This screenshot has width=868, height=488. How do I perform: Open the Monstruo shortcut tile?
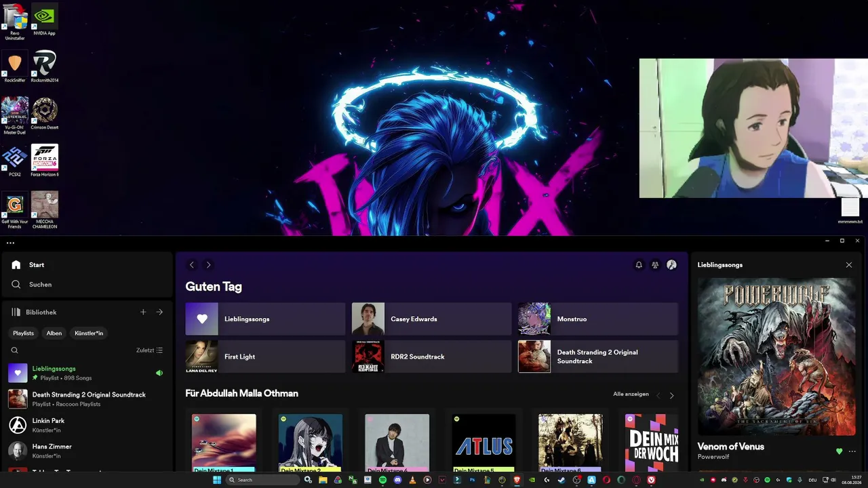pyautogui.click(x=598, y=319)
